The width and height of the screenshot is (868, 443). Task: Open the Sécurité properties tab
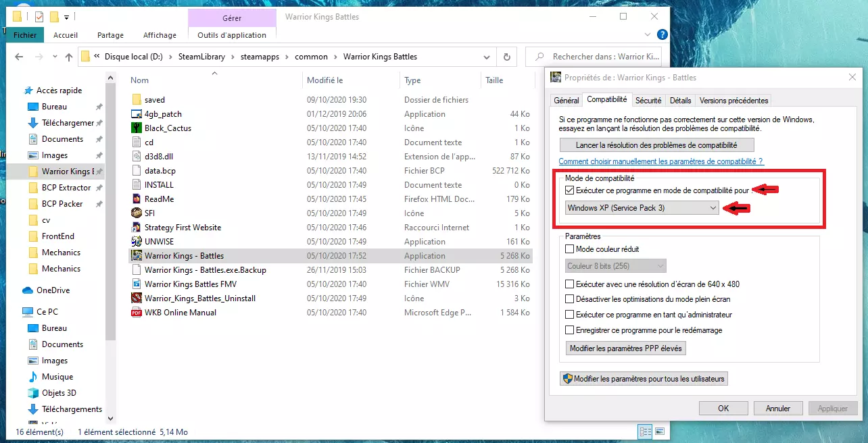[648, 101]
